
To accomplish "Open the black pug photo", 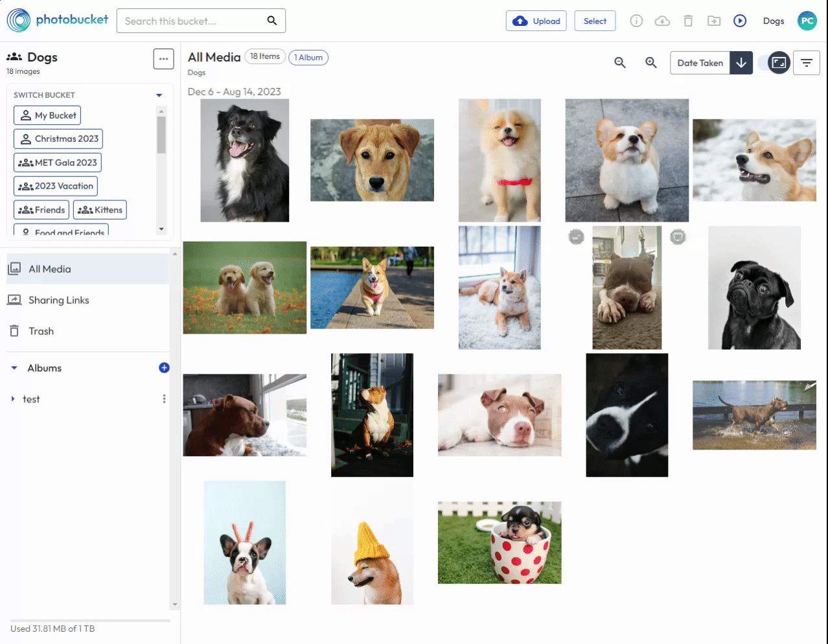I will point(754,288).
